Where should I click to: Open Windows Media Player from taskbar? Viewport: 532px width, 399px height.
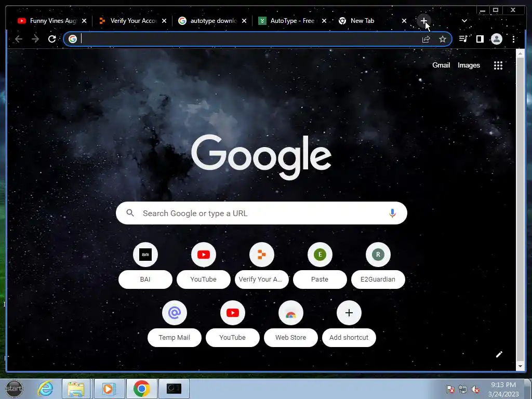click(109, 389)
